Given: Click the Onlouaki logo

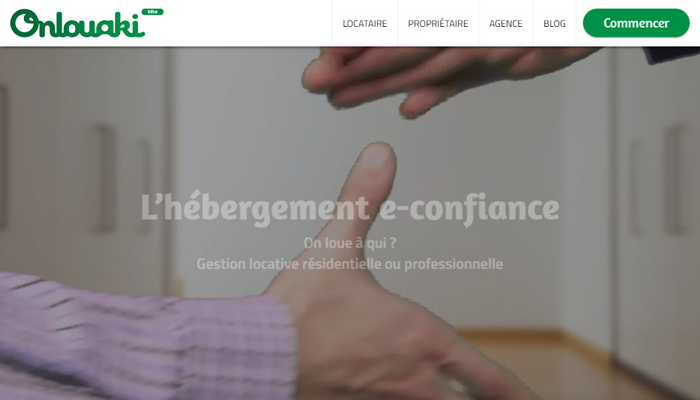Looking at the screenshot, I should coord(78,24).
